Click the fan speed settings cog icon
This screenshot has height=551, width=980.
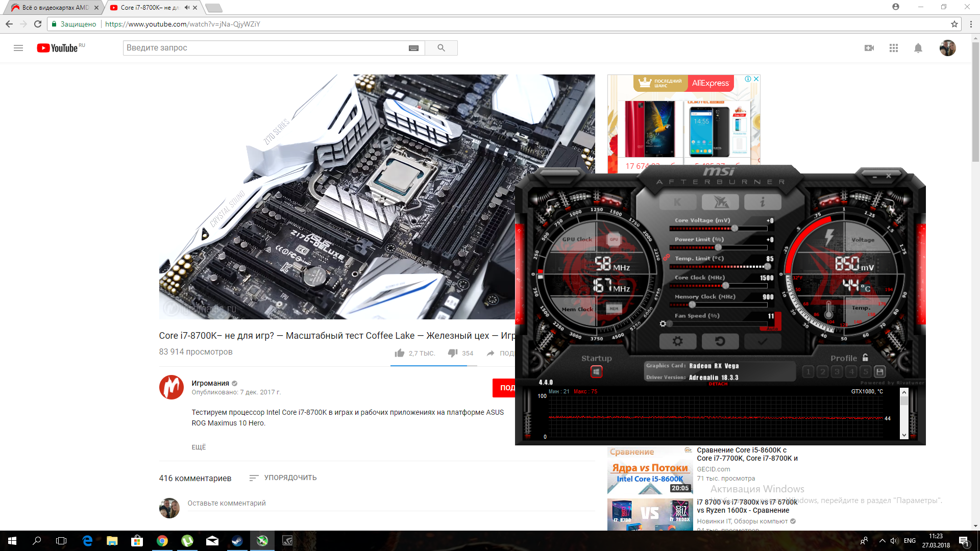click(663, 323)
